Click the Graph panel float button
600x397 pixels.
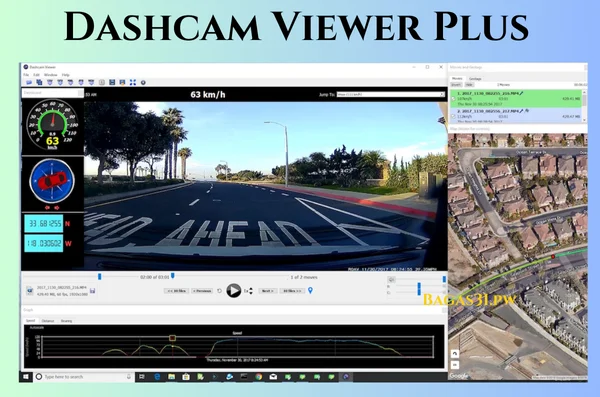444,310
